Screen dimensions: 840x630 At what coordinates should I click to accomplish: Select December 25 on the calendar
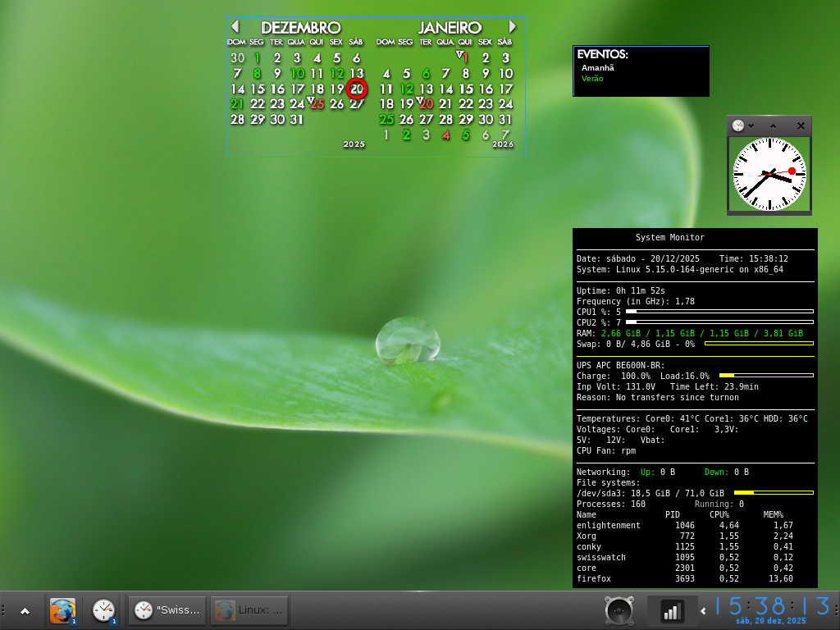pyautogui.click(x=317, y=103)
